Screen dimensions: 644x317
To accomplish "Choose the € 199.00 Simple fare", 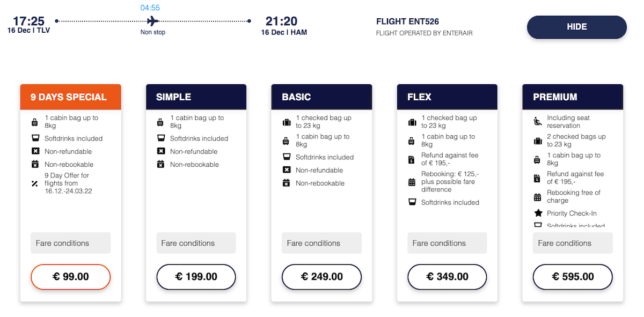I will 196,277.
